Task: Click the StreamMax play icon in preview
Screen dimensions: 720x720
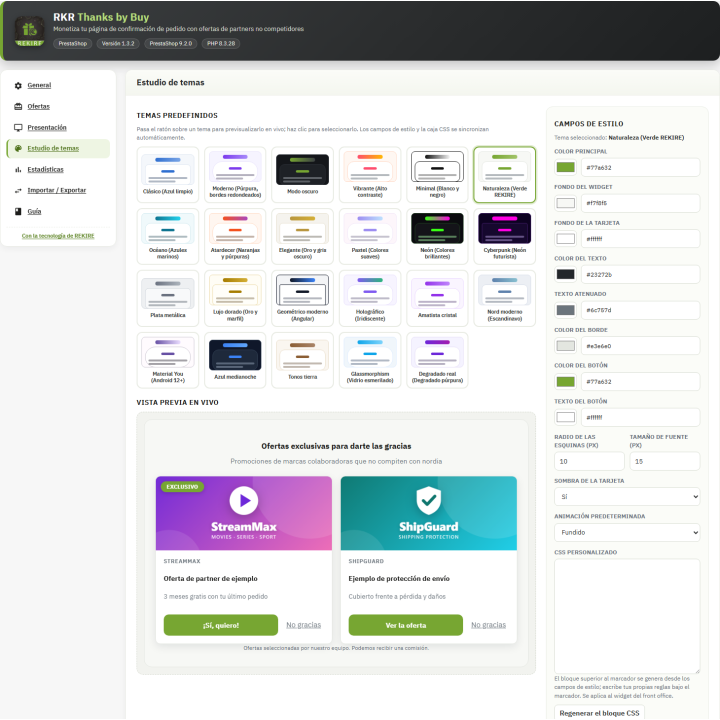Action: point(244,501)
